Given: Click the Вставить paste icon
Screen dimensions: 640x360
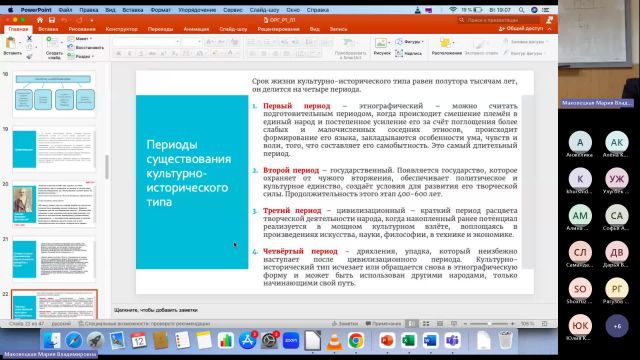Looking at the screenshot, I should pyautogui.click(x=11, y=42).
